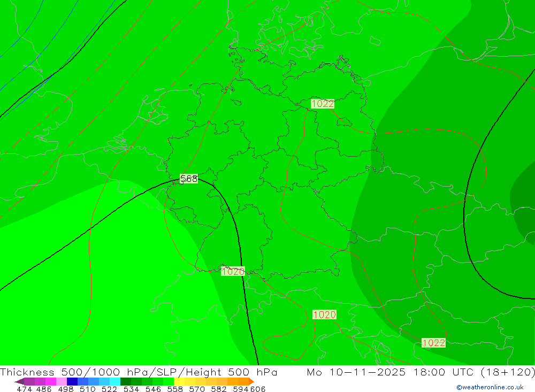The width and height of the screenshot is (535, 392).
Task: Select the 1022 pressure label near the bottom right
Action: coord(433,343)
